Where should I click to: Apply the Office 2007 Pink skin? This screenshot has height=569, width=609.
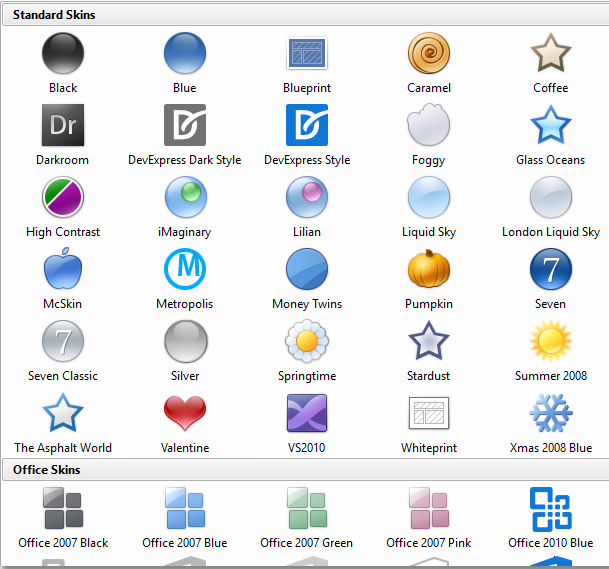pyautogui.click(x=429, y=508)
